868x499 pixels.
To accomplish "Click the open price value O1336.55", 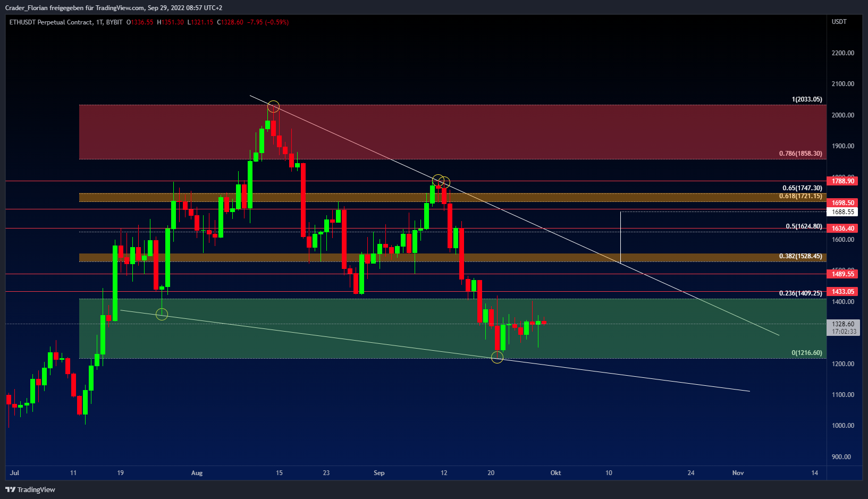I will point(140,22).
